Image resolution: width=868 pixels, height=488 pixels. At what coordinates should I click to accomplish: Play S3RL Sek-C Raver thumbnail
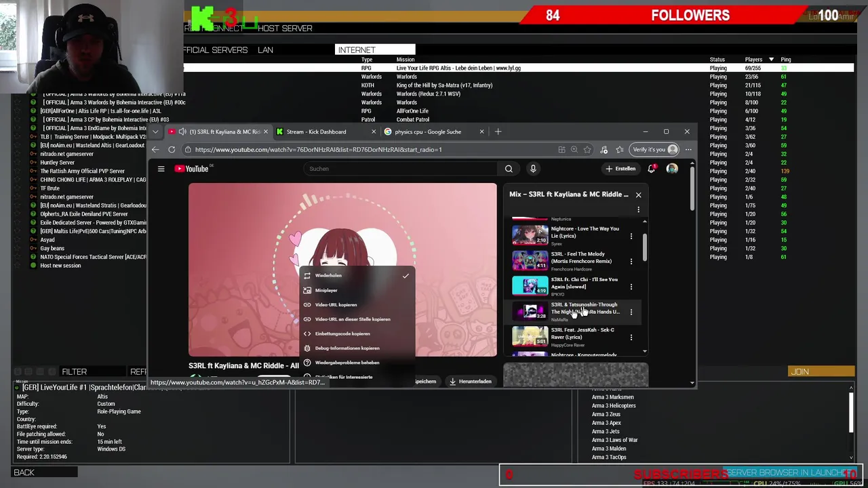(x=530, y=337)
